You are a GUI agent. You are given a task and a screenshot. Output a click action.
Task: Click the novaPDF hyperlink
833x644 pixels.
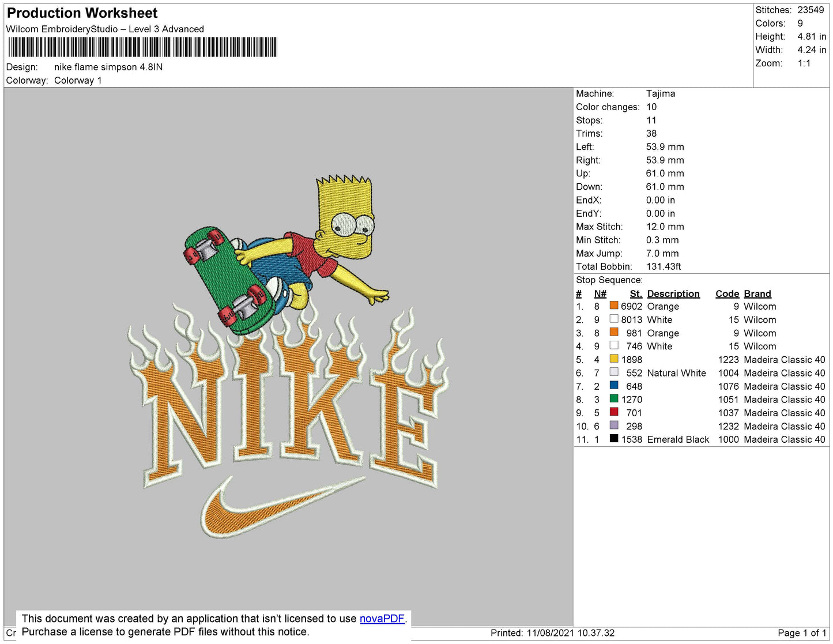pos(382,619)
